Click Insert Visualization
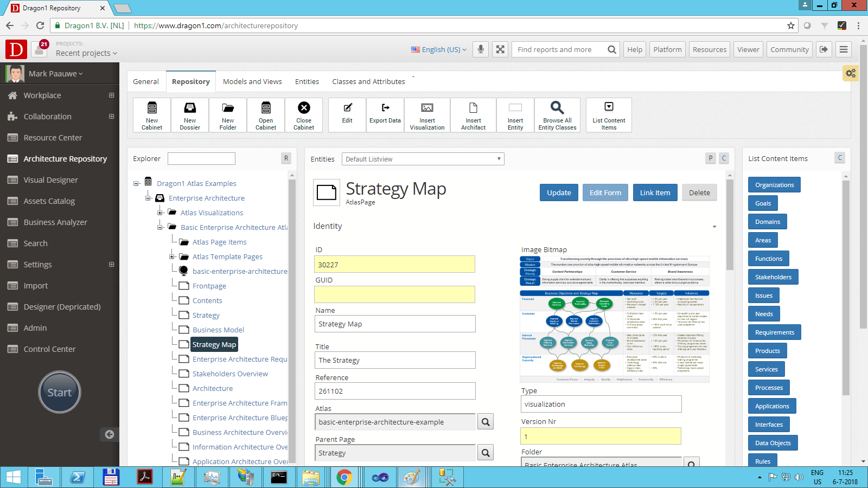The height and width of the screenshot is (488, 868). 427,115
